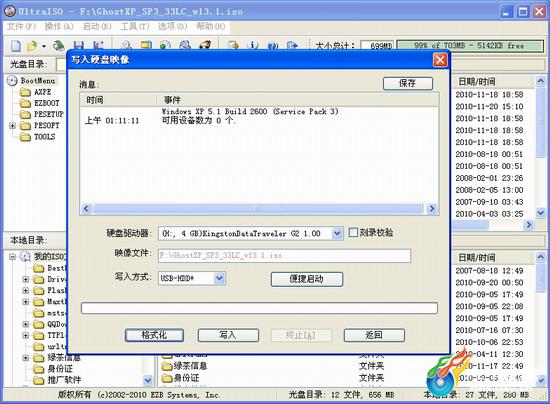This screenshot has height=404, width=550.
Task: Click the write progress bar
Action: [x=259, y=308]
